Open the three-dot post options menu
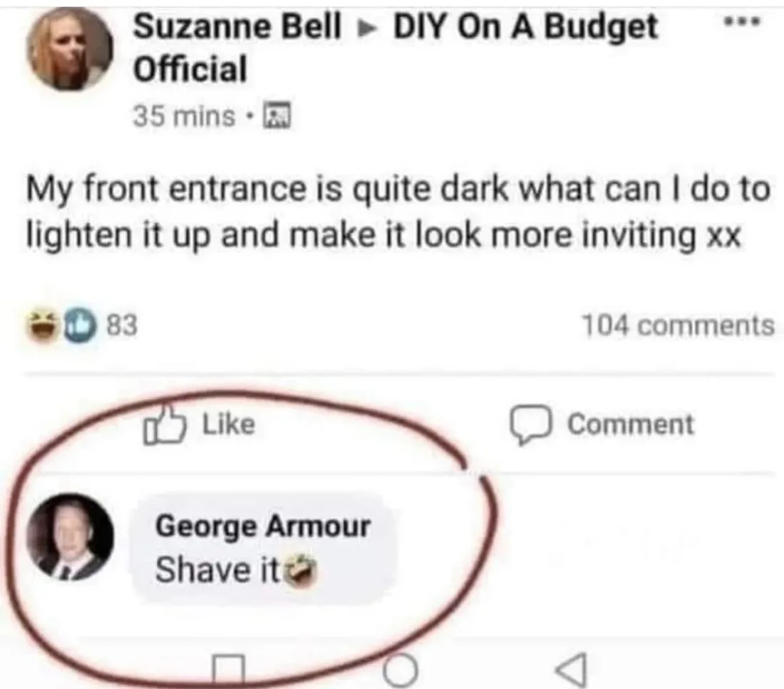784x689 pixels. (x=743, y=23)
